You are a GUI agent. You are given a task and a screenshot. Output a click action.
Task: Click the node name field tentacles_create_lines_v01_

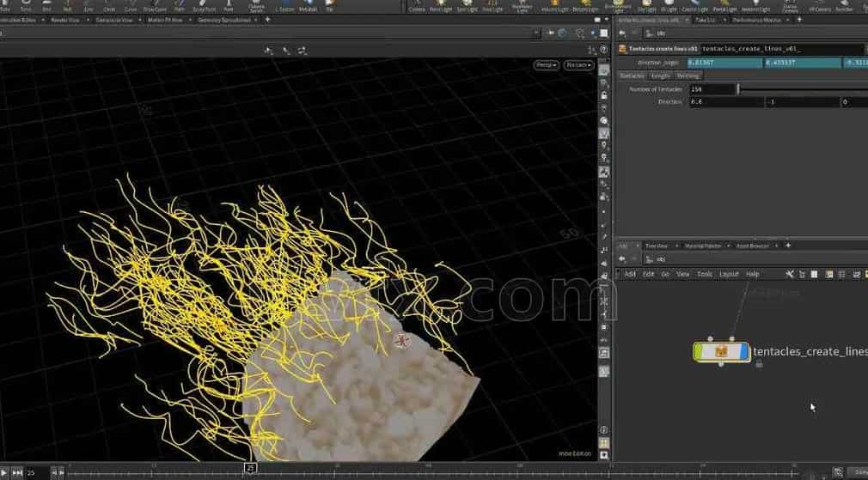(x=782, y=49)
